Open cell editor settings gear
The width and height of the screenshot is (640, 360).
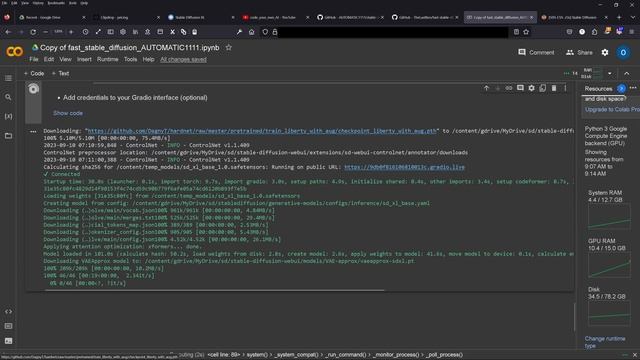click(x=531, y=88)
